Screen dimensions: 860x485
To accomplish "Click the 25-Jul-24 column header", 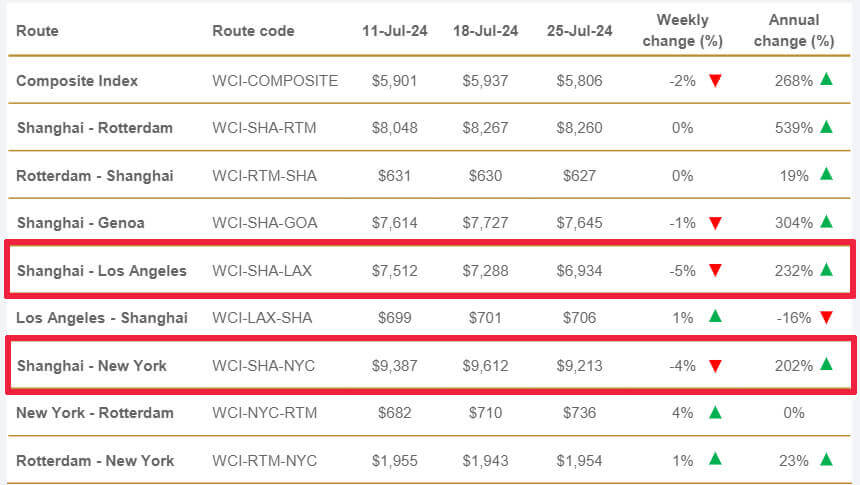I will pos(579,31).
